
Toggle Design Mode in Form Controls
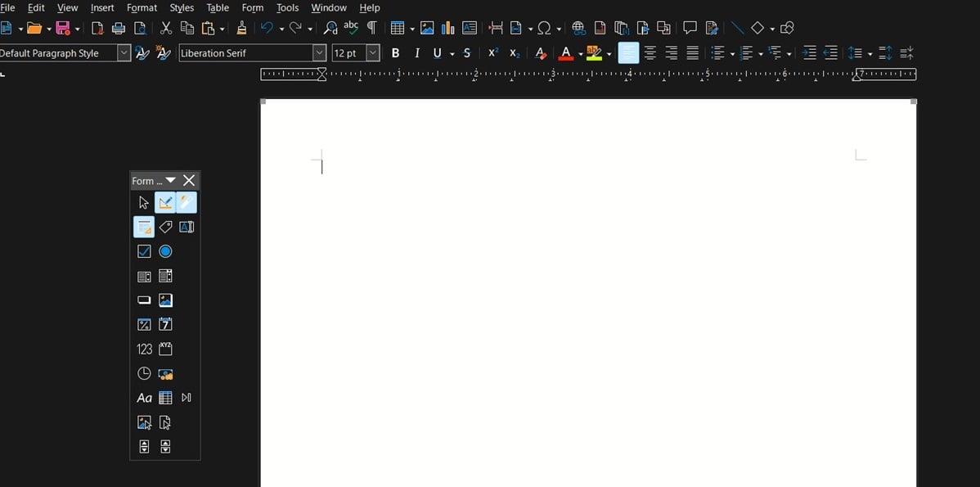pos(165,202)
